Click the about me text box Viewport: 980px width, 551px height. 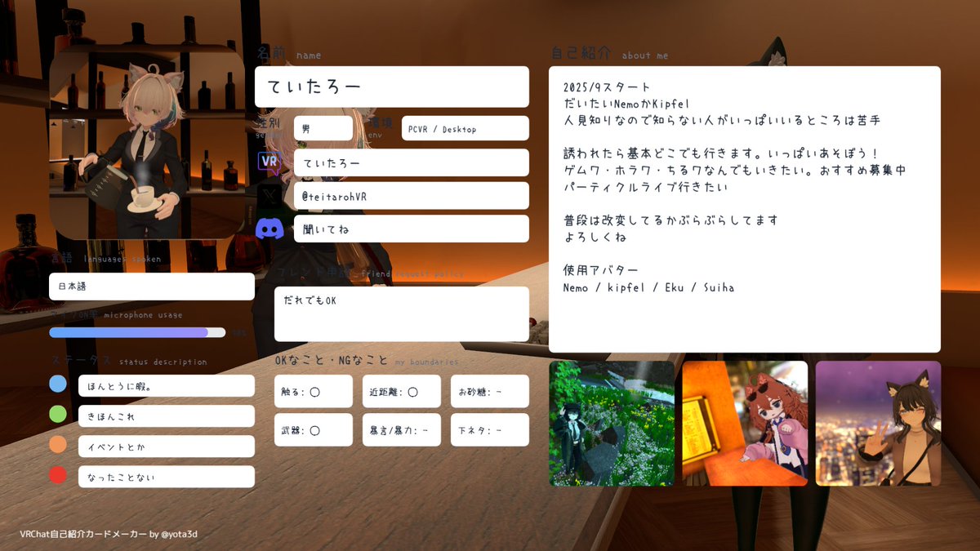[x=745, y=209]
